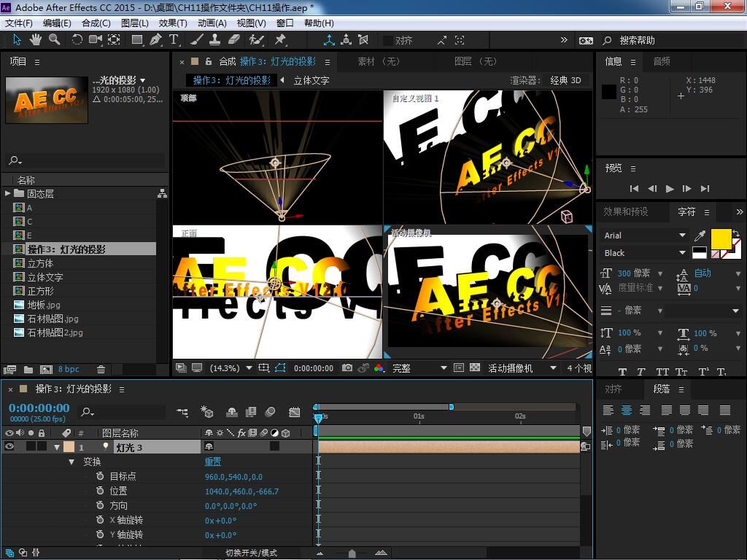Click the 重置 transform reset link
Image resolution: width=747 pixels, height=560 pixels.
coord(213,462)
